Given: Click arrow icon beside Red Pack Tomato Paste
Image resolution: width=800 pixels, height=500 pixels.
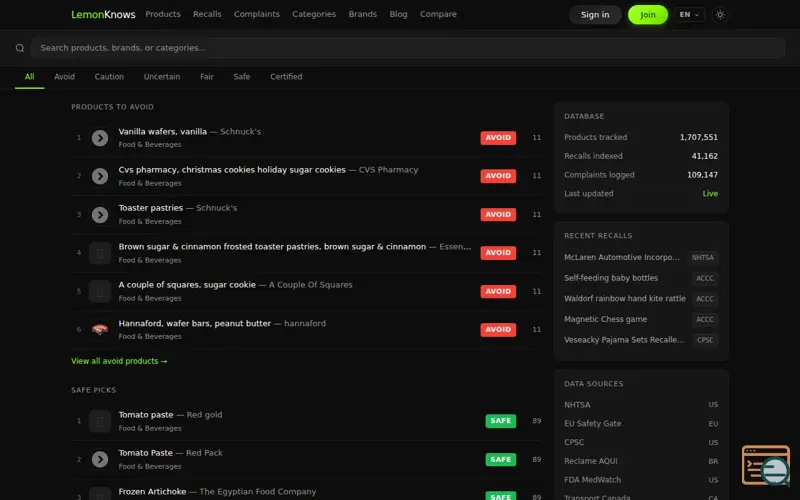Looking at the screenshot, I should [x=100, y=460].
